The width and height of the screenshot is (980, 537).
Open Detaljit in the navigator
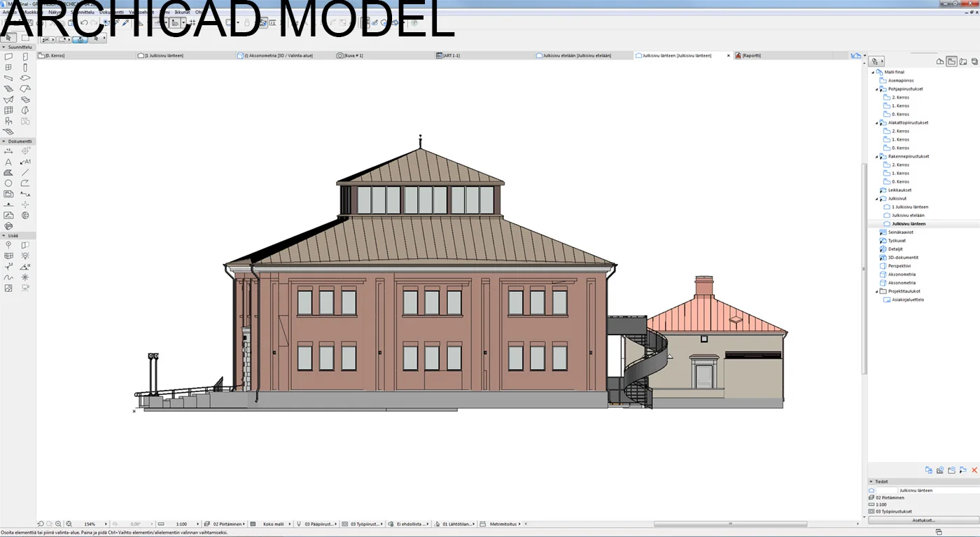click(x=895, y=249)
